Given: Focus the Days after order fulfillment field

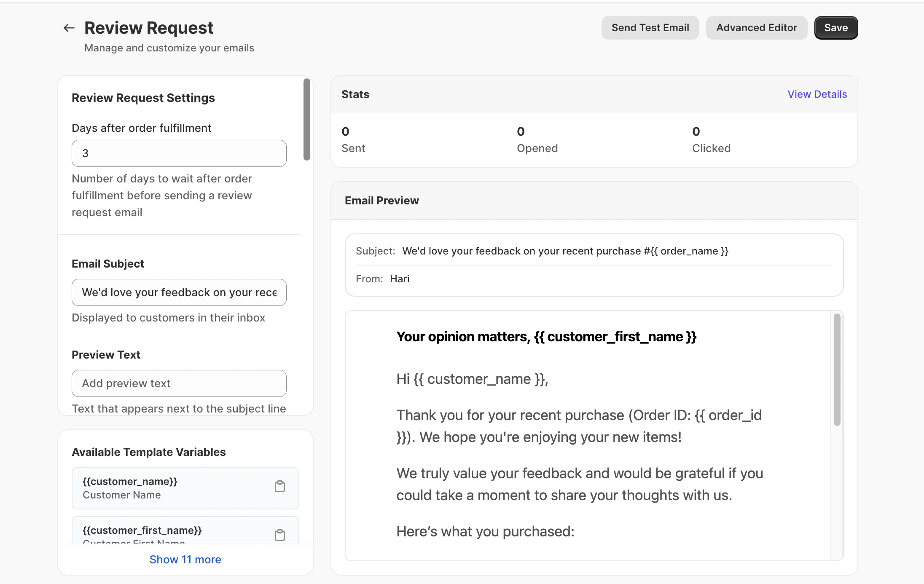Looking at the screenshot, I should pos(179,153).
